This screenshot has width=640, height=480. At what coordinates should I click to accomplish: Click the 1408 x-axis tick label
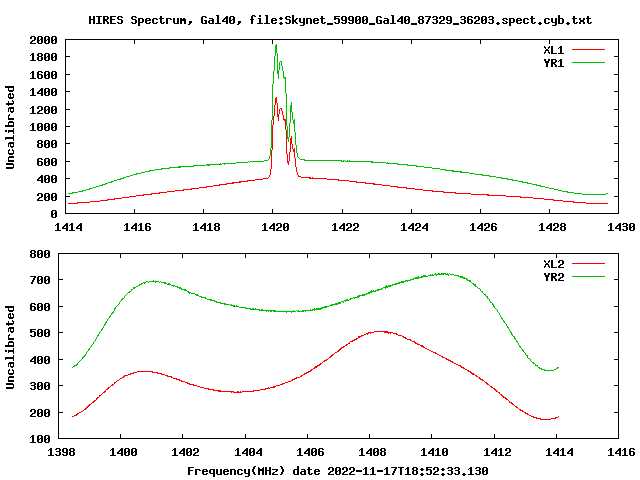tap(372, 452)
